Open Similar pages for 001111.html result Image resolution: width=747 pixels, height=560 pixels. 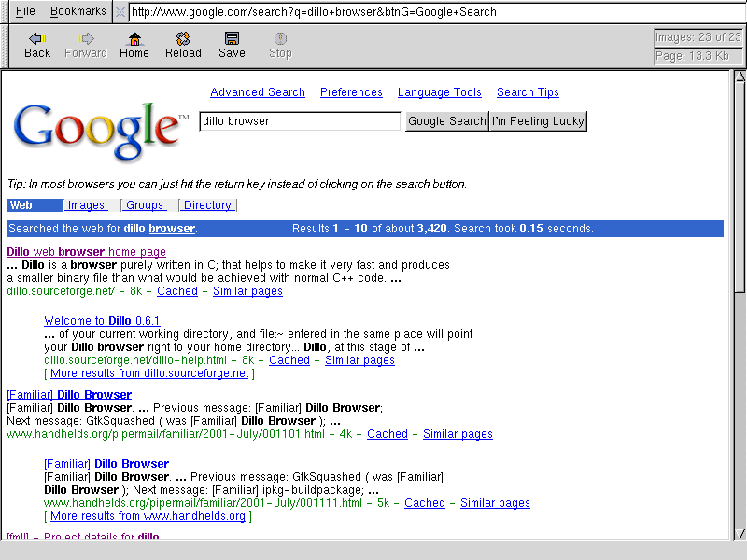[495, 503]
